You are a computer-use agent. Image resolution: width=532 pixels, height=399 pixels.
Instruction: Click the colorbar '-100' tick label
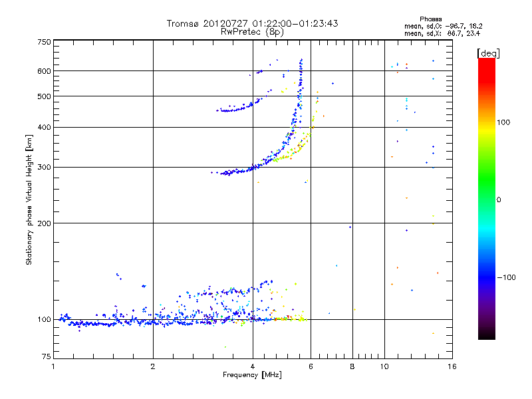coord(507,277)
